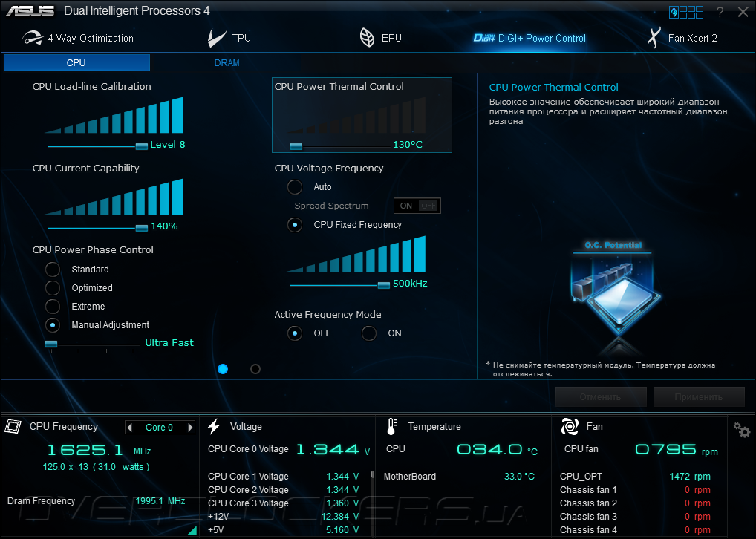The width and height of the screenshot is (756, 539).
Task: Select DIGI+ Power Control tab
Action: (530, 38)
